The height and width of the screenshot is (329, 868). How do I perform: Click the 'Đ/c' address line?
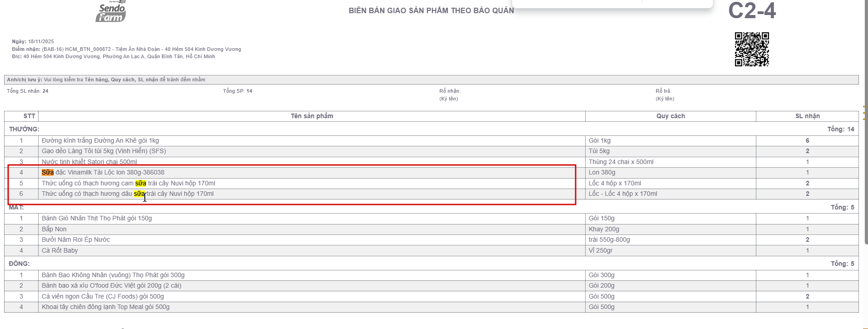(113, 56)
